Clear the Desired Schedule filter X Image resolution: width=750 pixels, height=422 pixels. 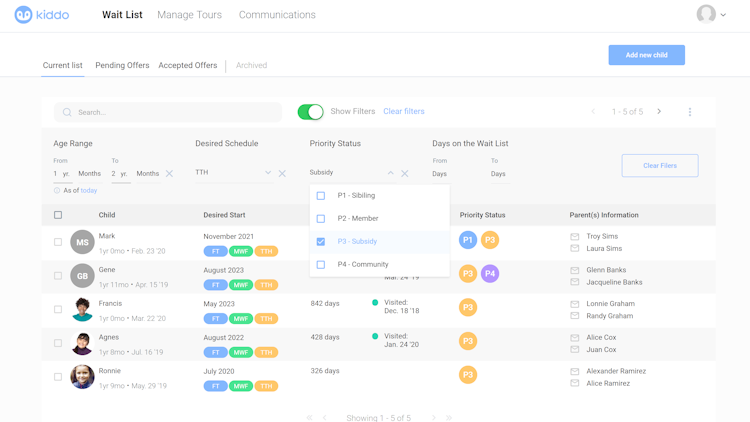[x=282, y=174]
